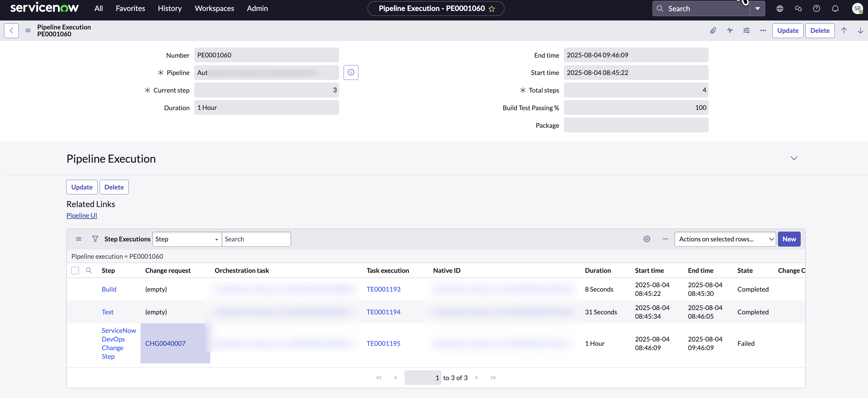Open more options ellipsis in the form header
This screenshot has height=398, width=868.
click(x=763, y=30)
